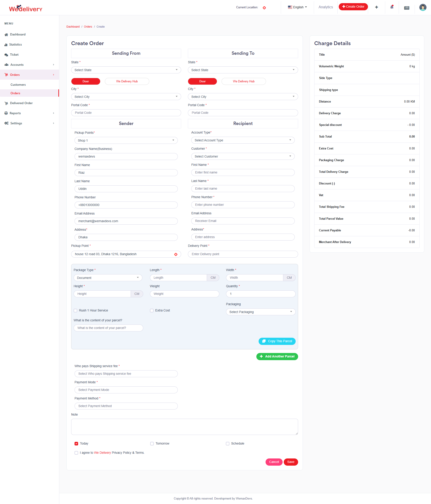Screen dimensions: 431x504
Task: Open the Package Type dropdown
Action: 108,278
